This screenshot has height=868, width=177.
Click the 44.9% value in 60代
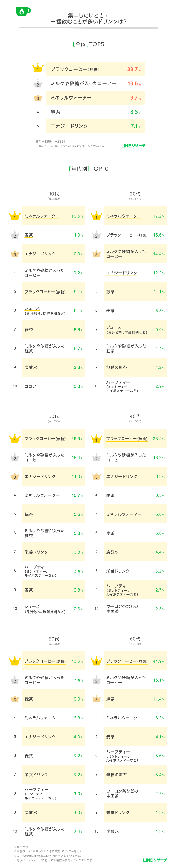coord(159,661)
